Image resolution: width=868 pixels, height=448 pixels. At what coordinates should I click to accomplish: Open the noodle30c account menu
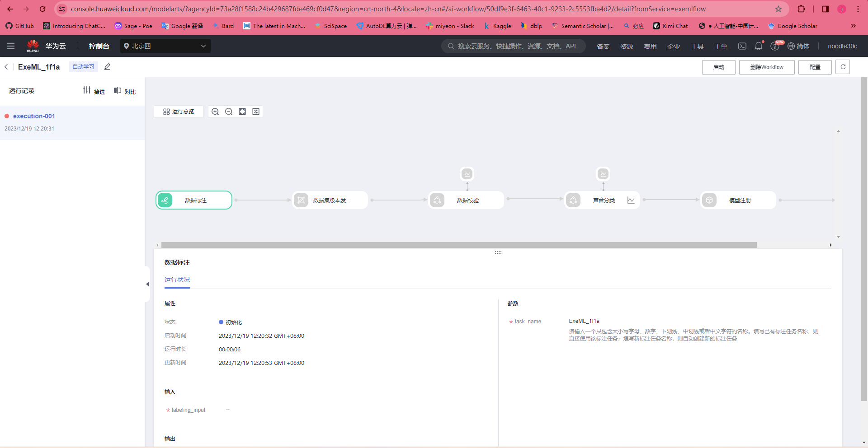842,46
